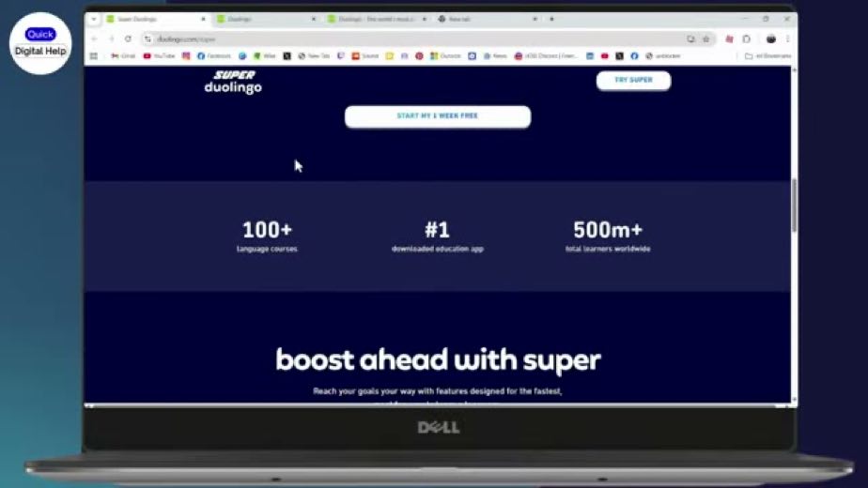Open the Instagram bookmark icon
The width and height of the screenshot is (868, 488).
click(186, 56)
